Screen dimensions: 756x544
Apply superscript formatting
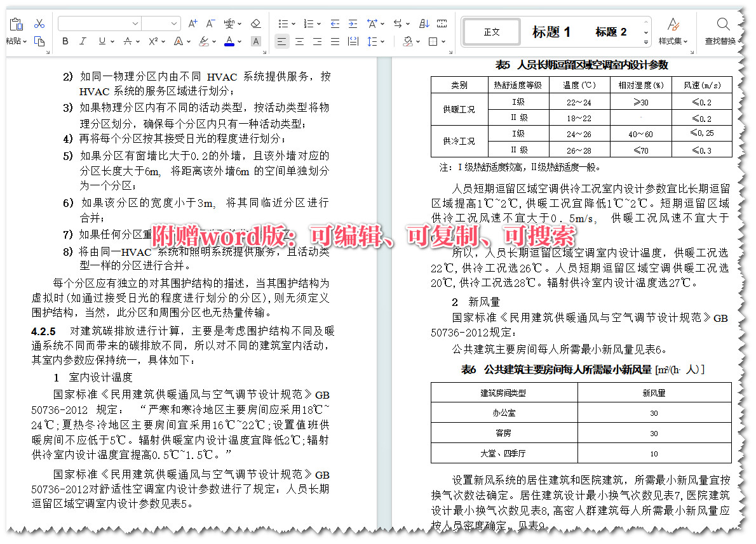point(152,39)
